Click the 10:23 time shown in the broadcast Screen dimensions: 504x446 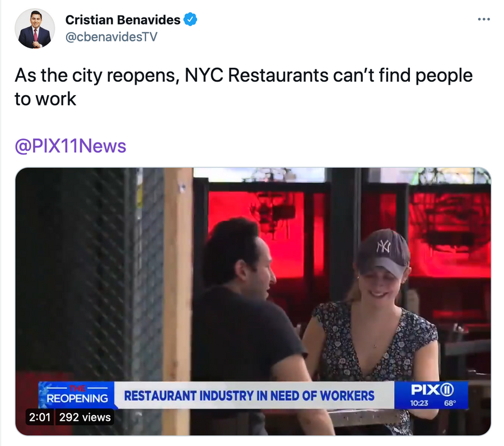point(419,403)
